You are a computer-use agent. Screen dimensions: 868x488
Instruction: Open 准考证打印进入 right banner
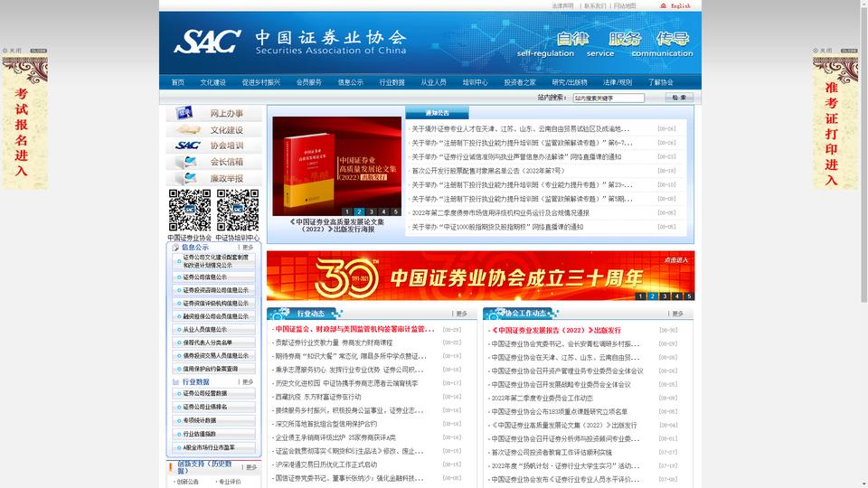pos(835,122)
